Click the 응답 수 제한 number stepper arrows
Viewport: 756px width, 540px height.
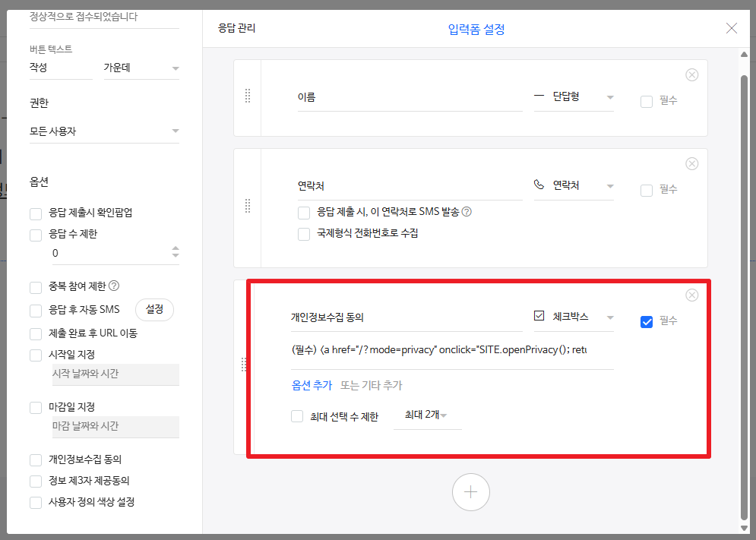point(176,252)
